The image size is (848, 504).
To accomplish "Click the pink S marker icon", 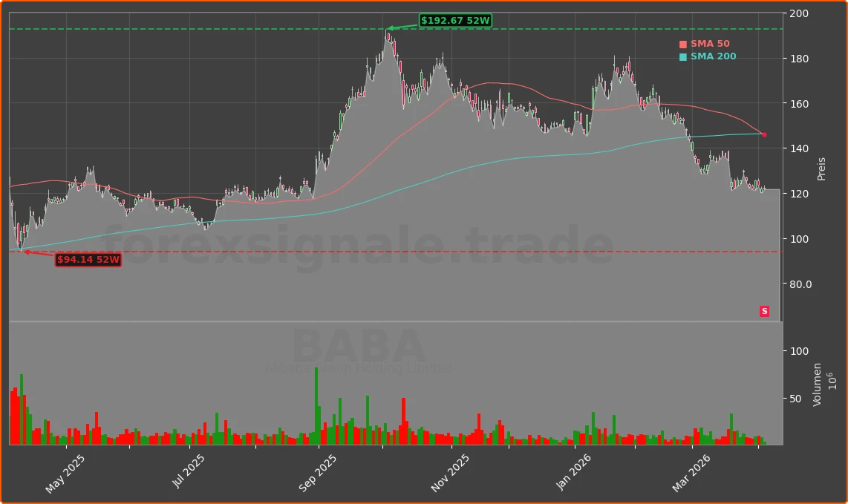I will click(764, 311).
